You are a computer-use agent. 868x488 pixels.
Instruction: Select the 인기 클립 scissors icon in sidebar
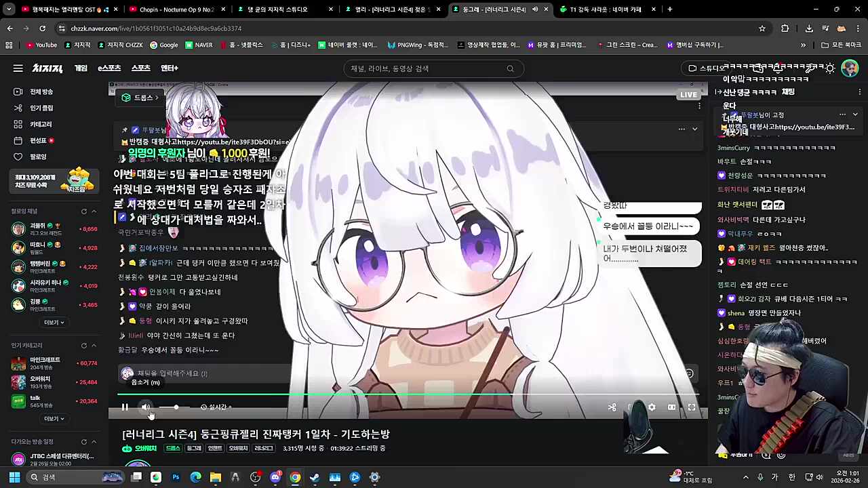coord(18,108)
